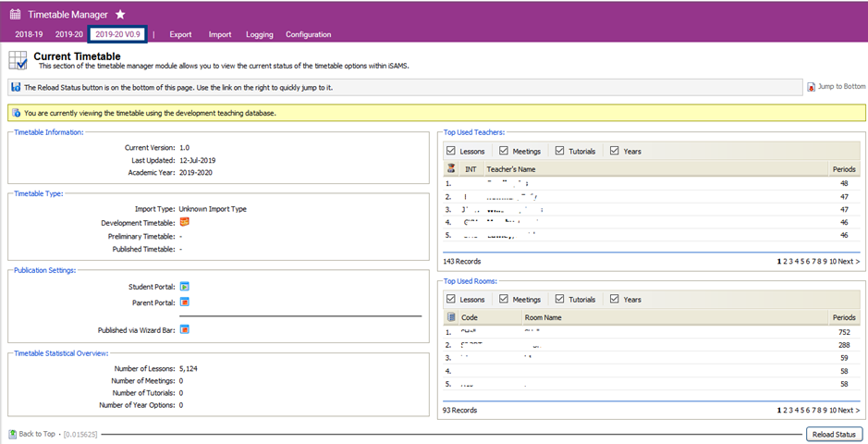Open the Export menu
This screenshot has height=444, width=868.
180,35
